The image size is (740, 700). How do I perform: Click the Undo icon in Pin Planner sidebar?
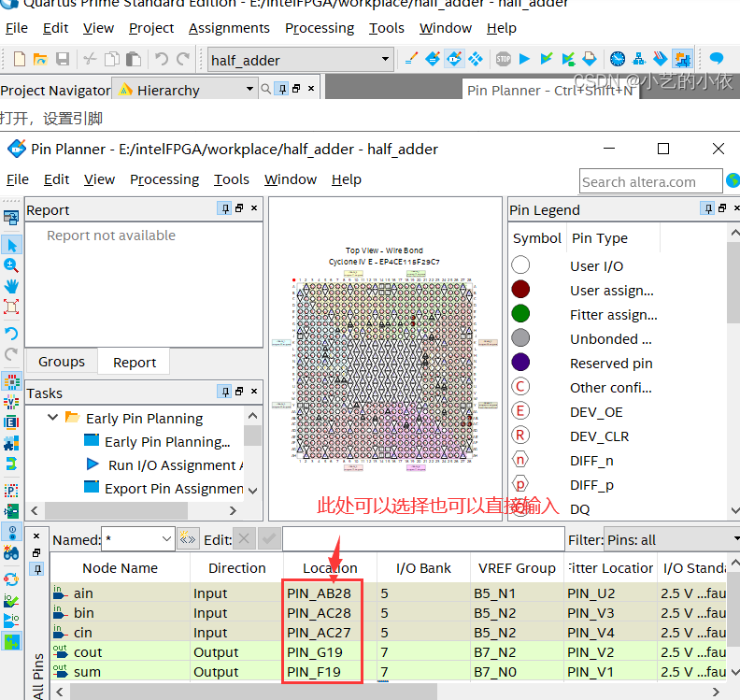click(x=11, y=334)
